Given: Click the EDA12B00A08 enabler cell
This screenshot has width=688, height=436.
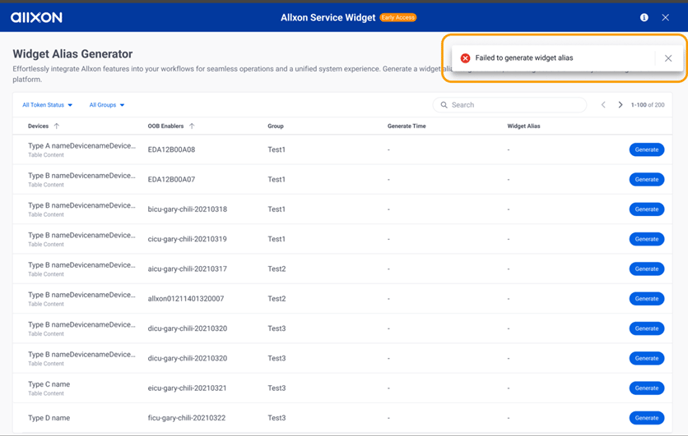Looking at the screenshot, I should click(x=172, y=150).
